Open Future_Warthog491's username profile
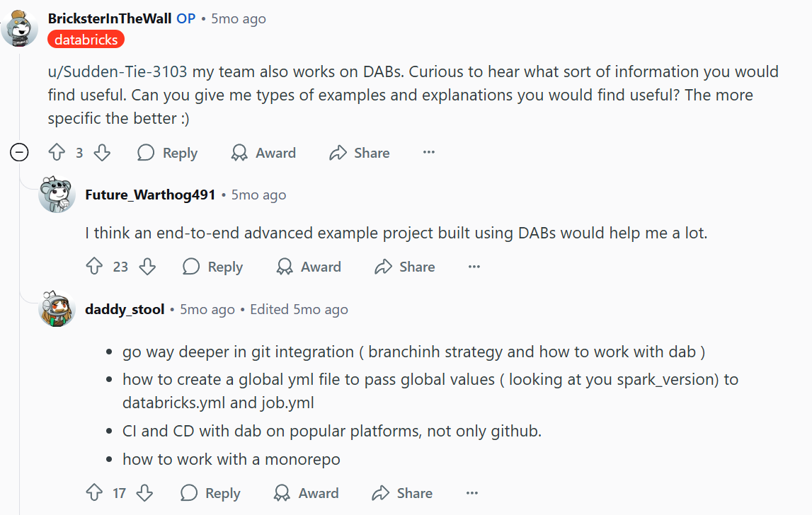 [x=150, y=195]
